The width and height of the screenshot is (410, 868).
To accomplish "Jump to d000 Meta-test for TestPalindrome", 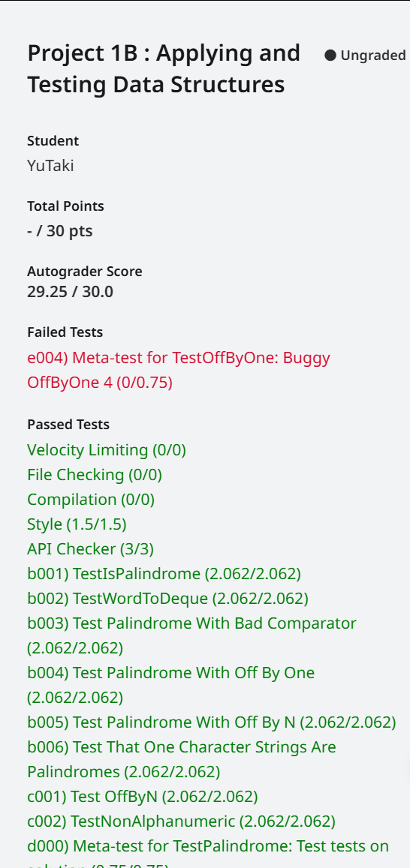I will click(x=208, y=852).
